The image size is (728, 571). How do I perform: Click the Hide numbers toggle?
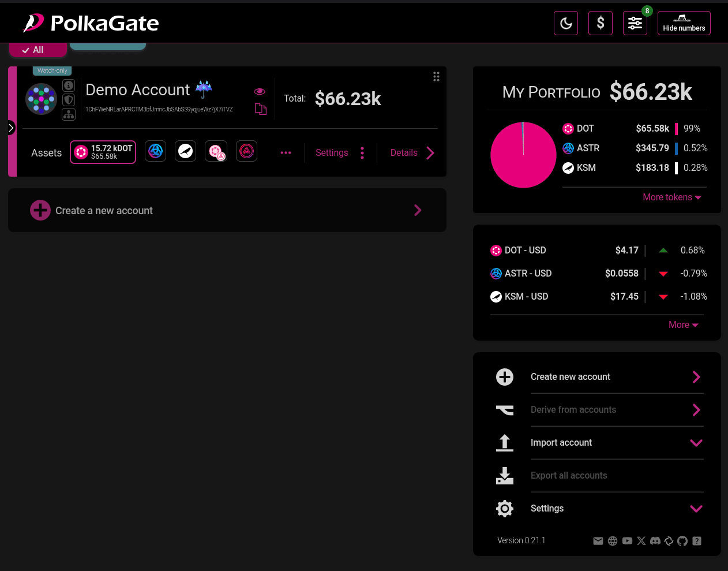click(x=684, y=23)
